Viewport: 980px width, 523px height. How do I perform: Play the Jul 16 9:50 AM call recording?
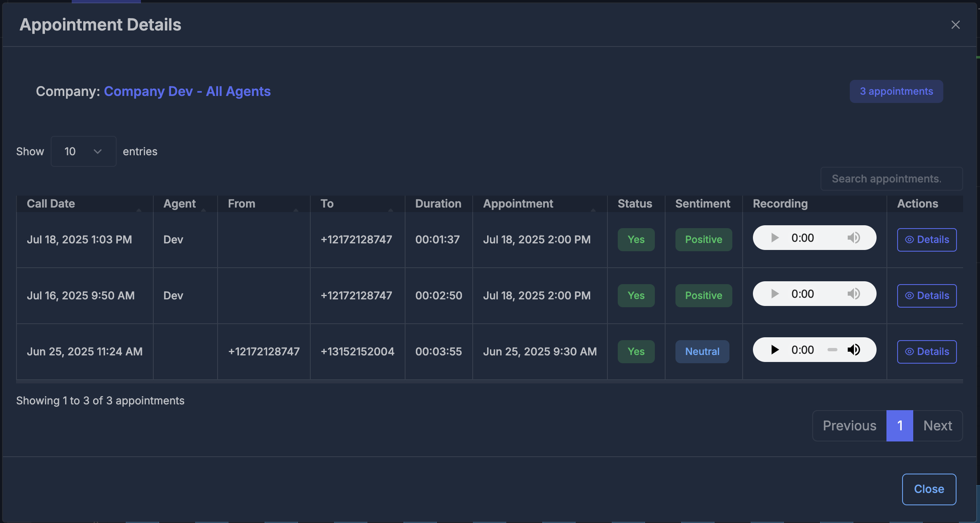775,294
